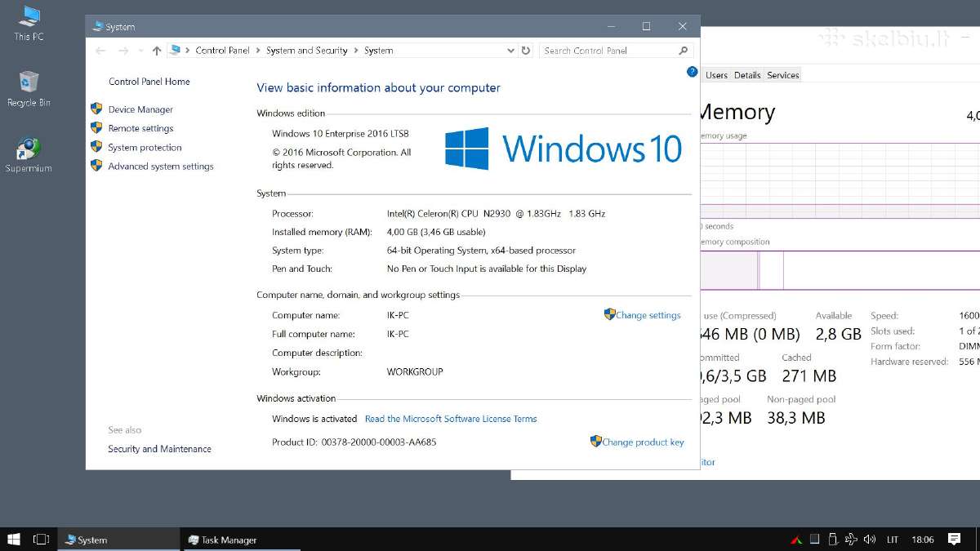Open Security and Maintenance link
The width and height of the screenshot is (980, 551).
tap(159, 449)
